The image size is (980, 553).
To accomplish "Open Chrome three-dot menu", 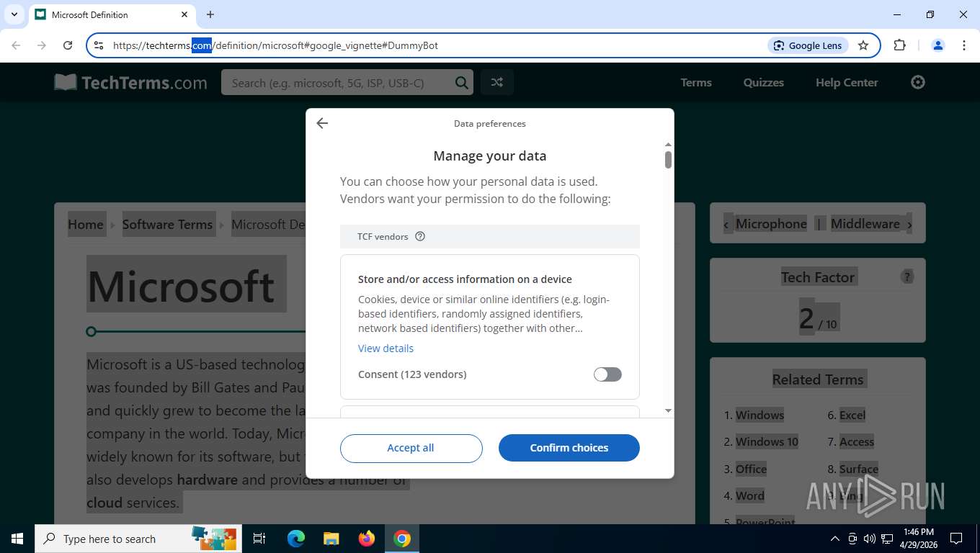I will (964, 45).
